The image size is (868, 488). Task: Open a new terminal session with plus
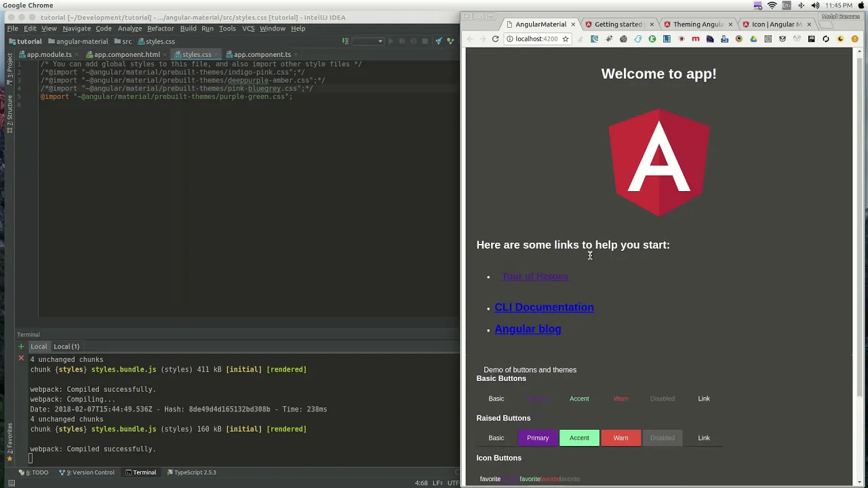click(x=21, y=346)
